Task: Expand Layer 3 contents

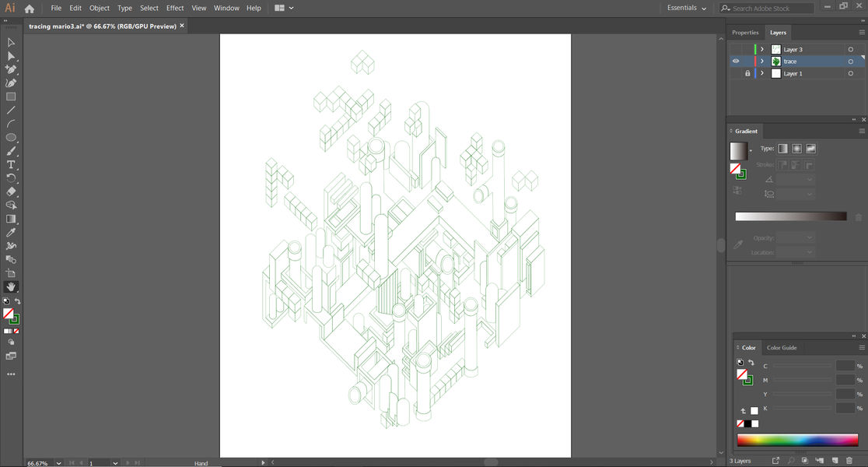Action: 762,49
